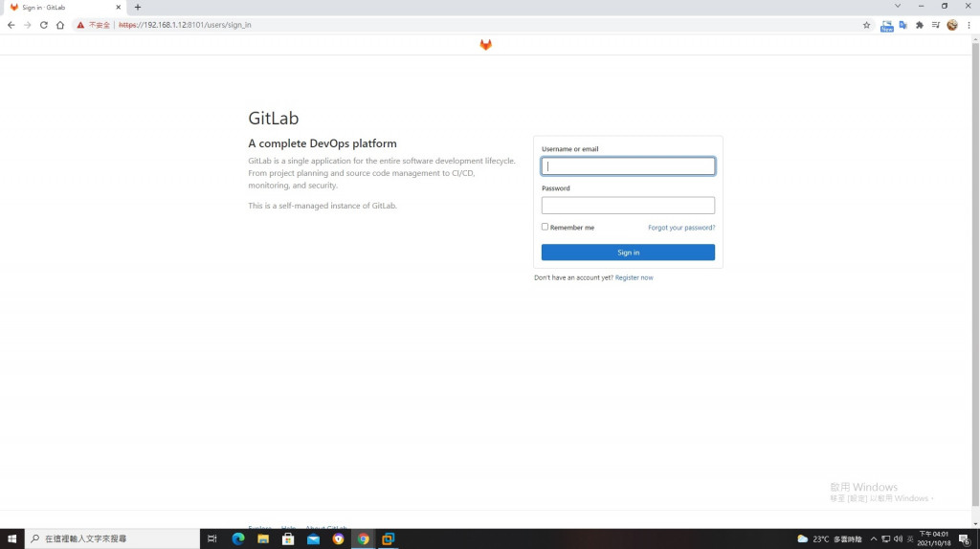Open the Chrome profile avatar
The height and width of the screenshot is (549, 980).
(x=952, y=25)
